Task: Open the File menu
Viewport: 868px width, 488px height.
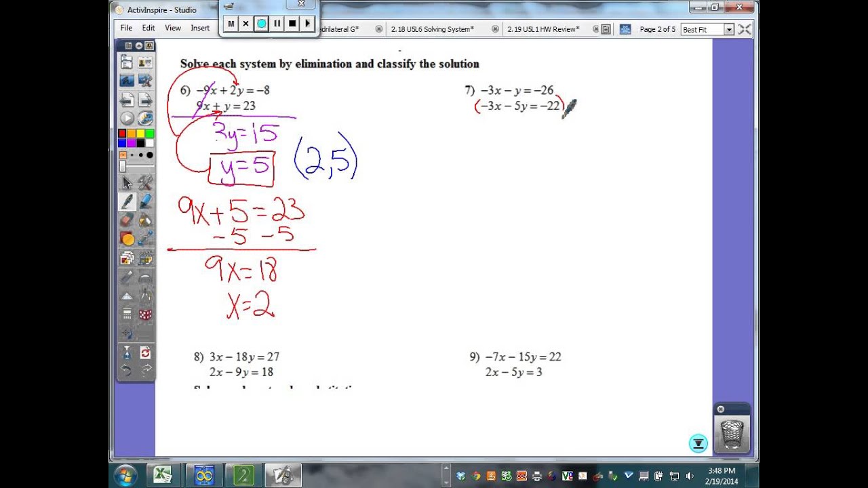Action: [126, 28]
